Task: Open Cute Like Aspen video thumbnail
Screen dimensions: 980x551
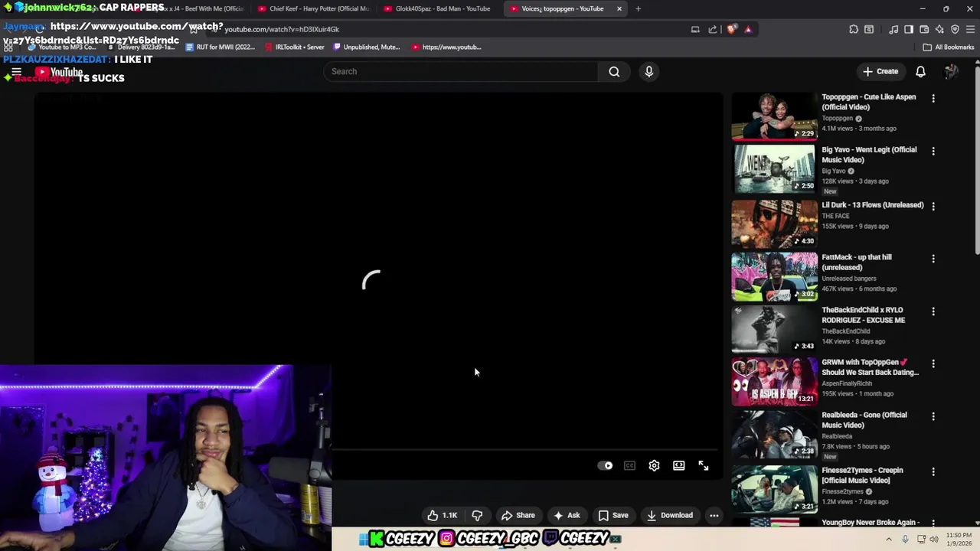Action: click(774, 116)
